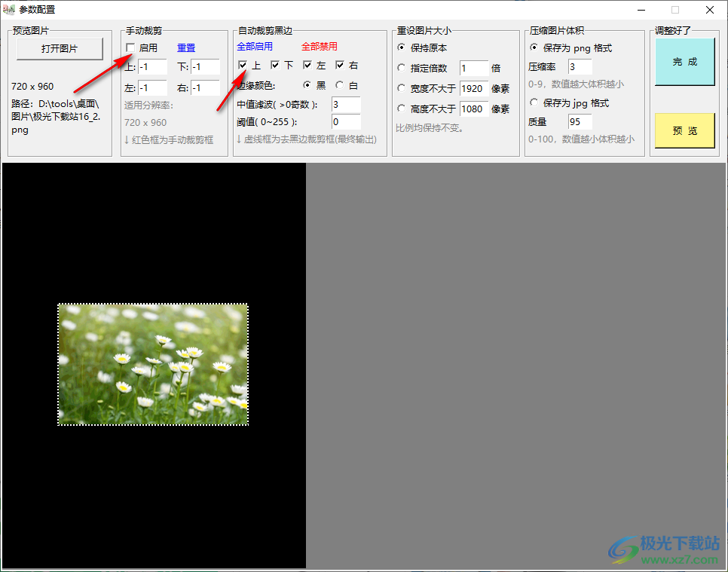This screenshot has height=572, width=728.
Task: Select 白 as the edge color
Action: click(339, 85)
